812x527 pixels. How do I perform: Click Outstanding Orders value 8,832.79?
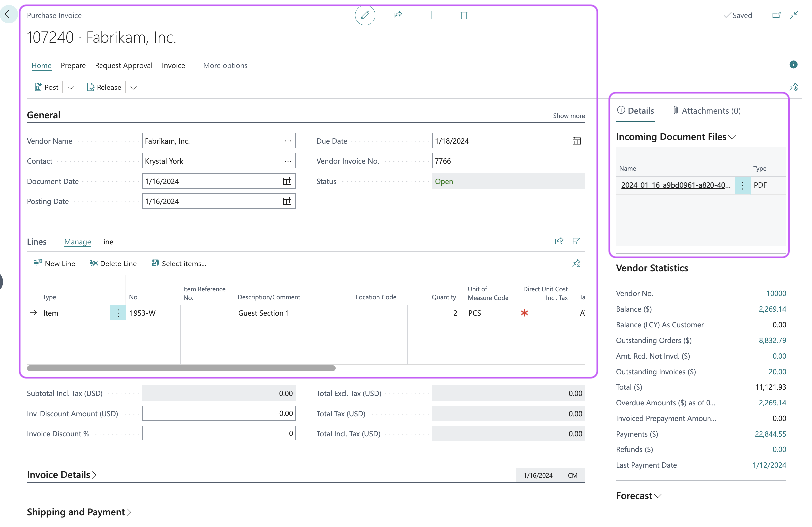tap(772, 340)
